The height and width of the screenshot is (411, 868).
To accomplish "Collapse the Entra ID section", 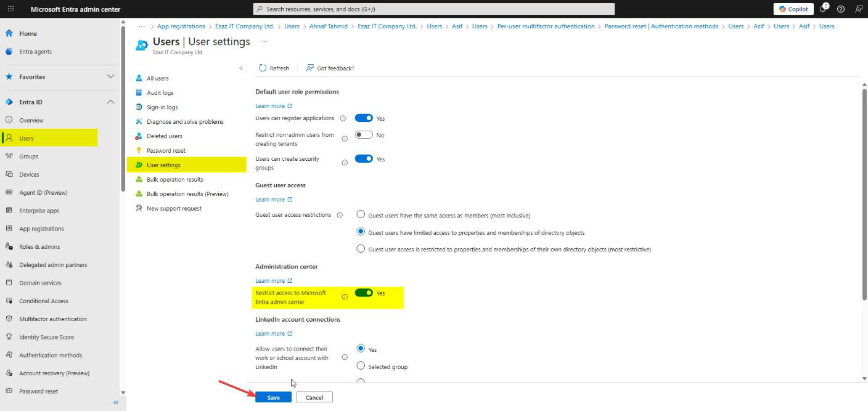I will pos(110,102).
